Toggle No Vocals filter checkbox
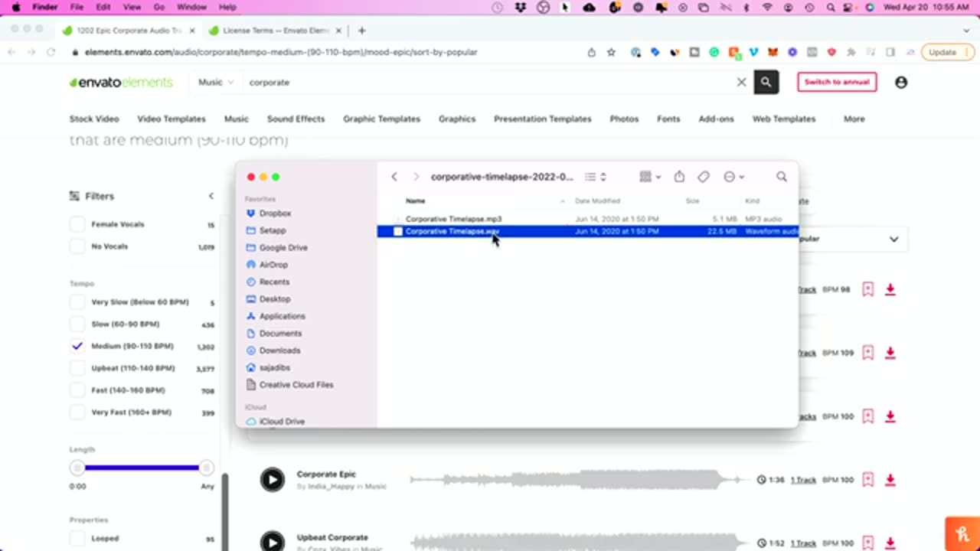The height and width of the screenshot is (551, 980). coord(77,246)
